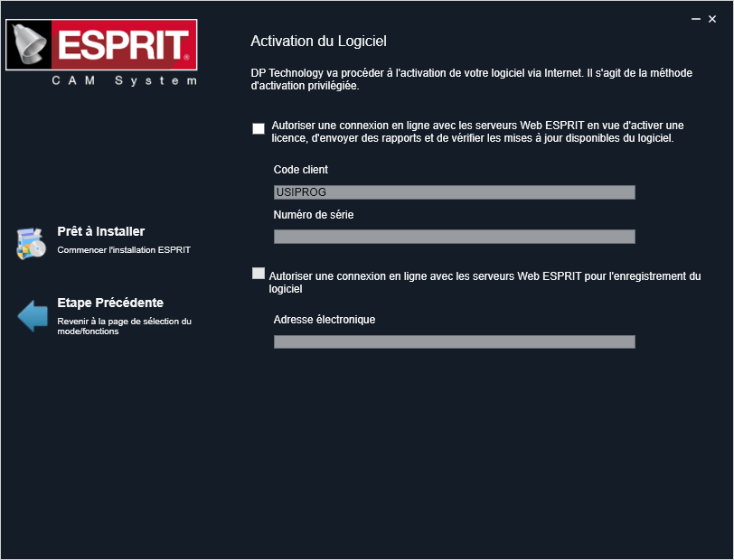Click the Code client field containing USIPROG
This screenshot has width=734, height=560.
pyautogui.click(x=454, y=192)
